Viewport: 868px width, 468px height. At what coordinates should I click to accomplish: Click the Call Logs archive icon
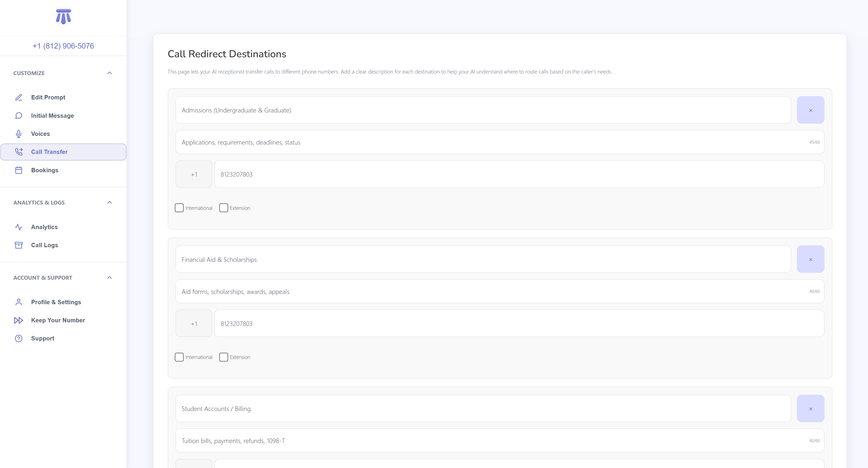tap(19, 245)
